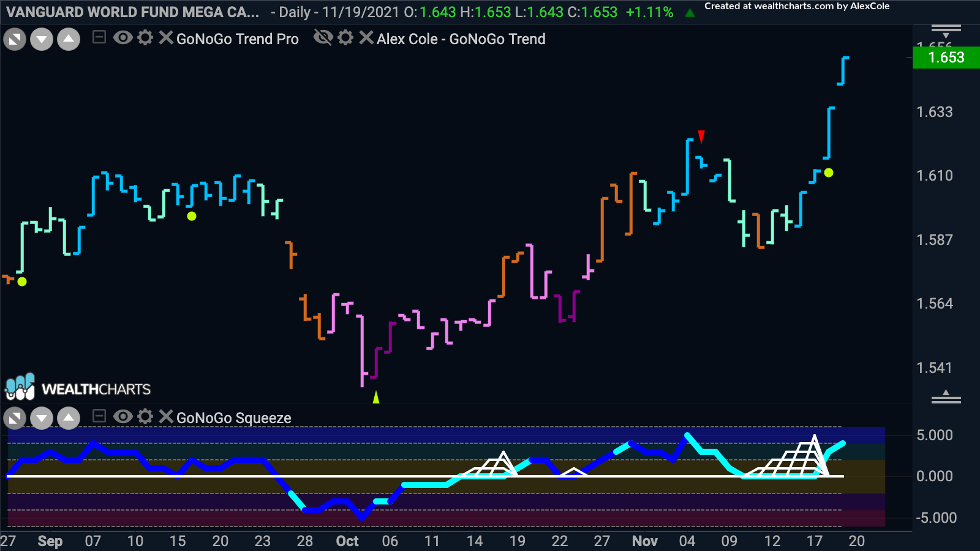This screenshot has height=551, width=980.
Task: Click the VANGUARD WORLD FUND MEGA CA... title
Action: [x=133, y=12]
